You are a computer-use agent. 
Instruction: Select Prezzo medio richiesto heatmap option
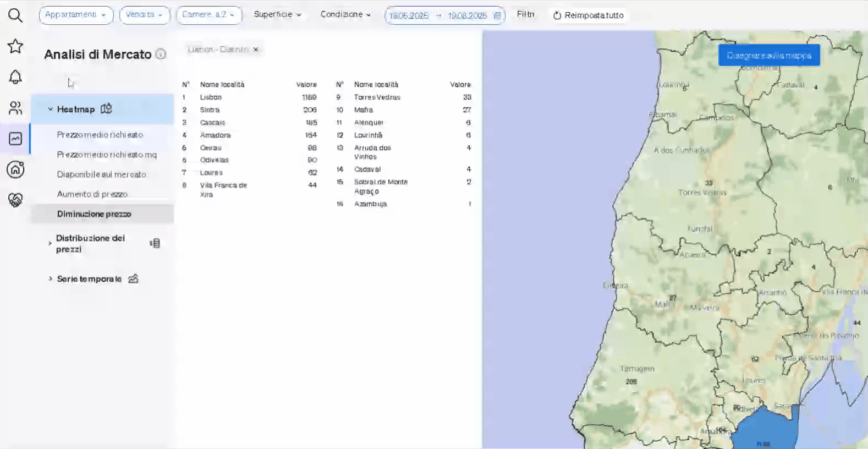tap(100, 135)
